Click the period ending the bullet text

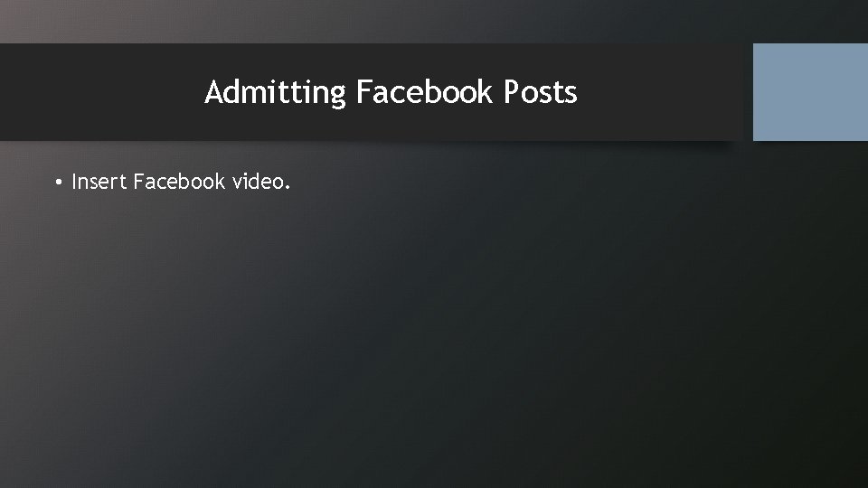pos(288,188)
